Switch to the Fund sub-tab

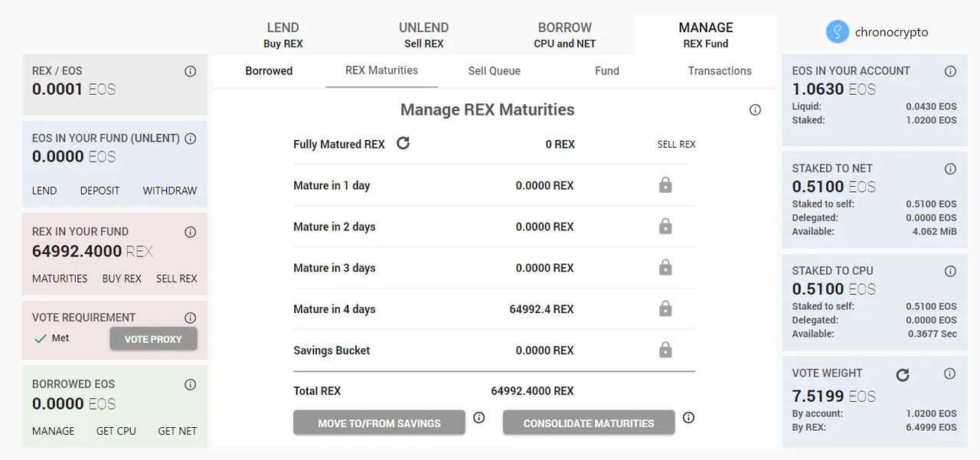coord(607,71)
